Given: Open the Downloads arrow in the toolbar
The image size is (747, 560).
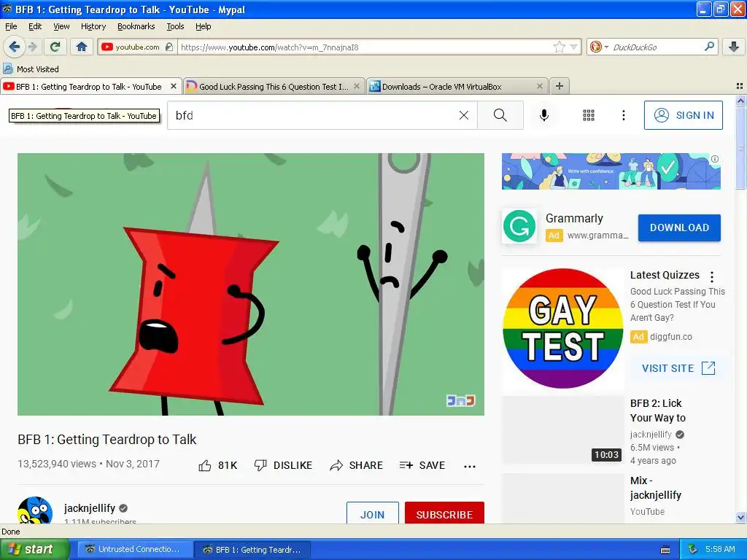Looking at the screenshot, I should click(734, 47).
